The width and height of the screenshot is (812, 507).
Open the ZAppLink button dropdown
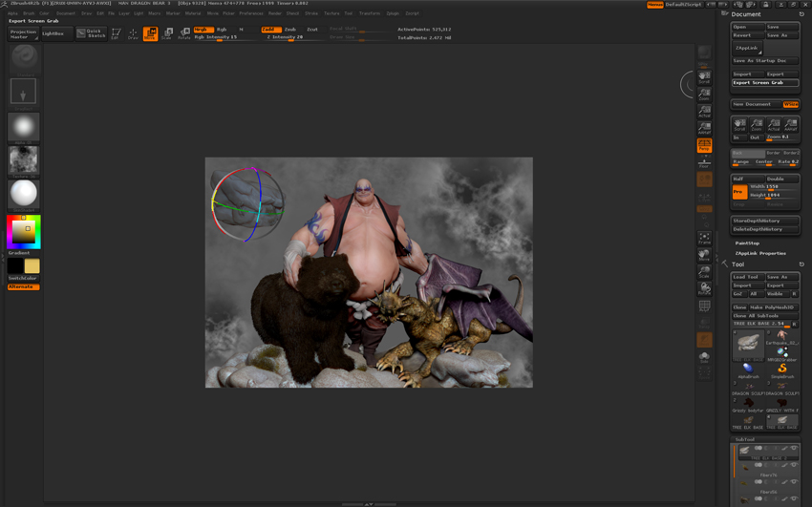pos(747,48)
